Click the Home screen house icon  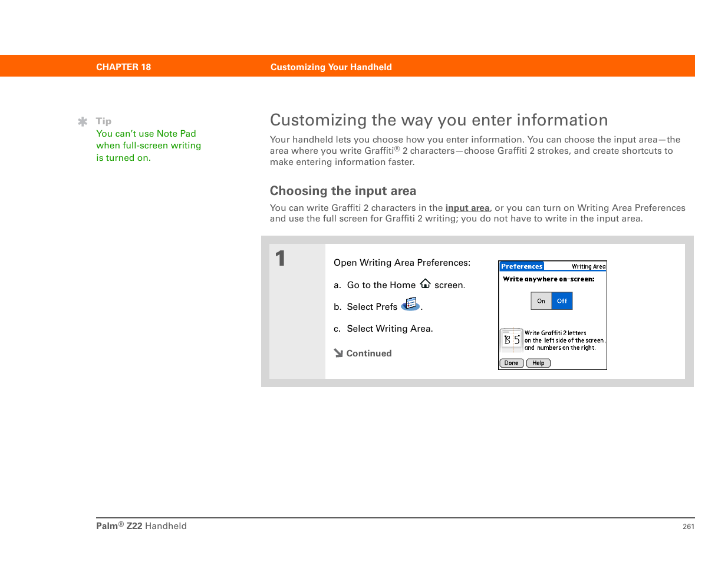(x=425, y=283)
